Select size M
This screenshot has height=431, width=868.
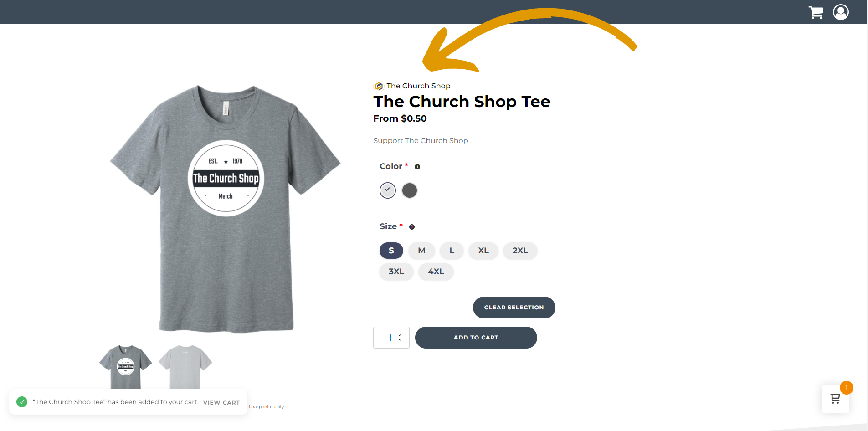421,251
